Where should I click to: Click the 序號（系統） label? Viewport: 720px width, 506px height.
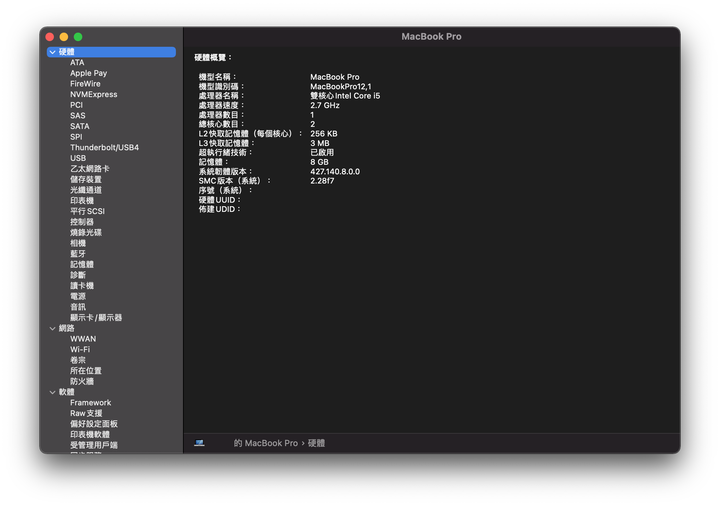[225, 191]
